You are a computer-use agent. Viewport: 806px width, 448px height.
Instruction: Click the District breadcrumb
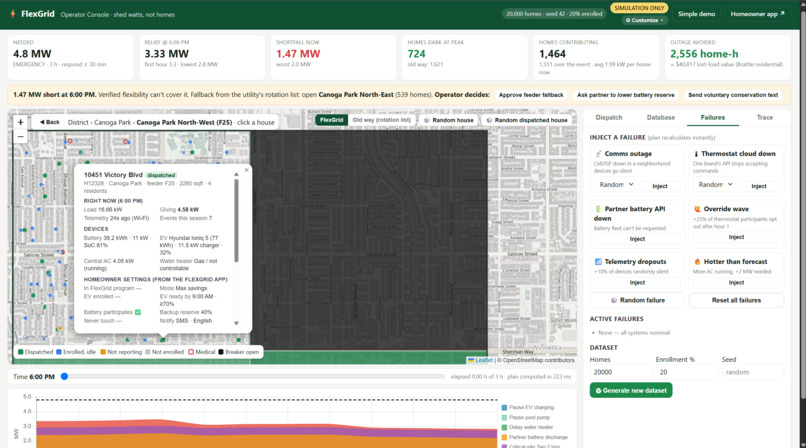coord(78,122)
